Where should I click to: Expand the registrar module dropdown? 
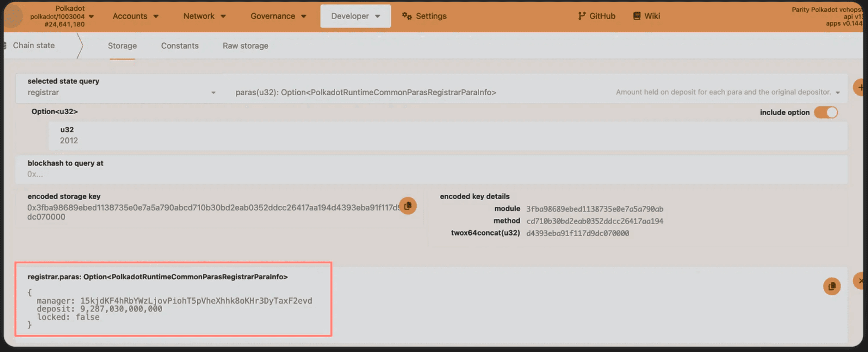213,92
